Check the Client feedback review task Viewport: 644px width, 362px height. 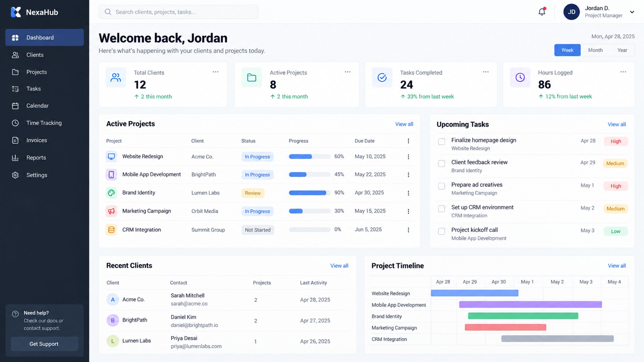pyautogui.click(x=441, y=163)
